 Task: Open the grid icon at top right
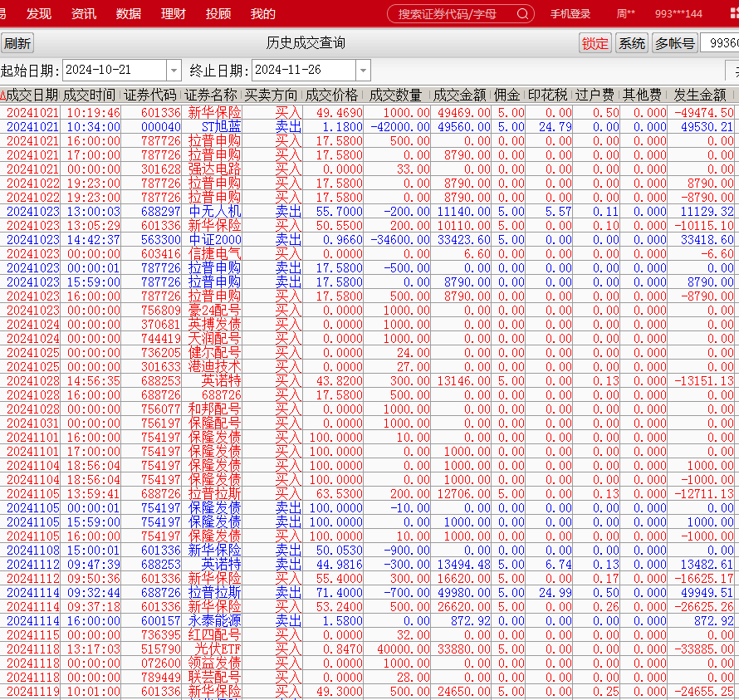(x=734, y=13)
